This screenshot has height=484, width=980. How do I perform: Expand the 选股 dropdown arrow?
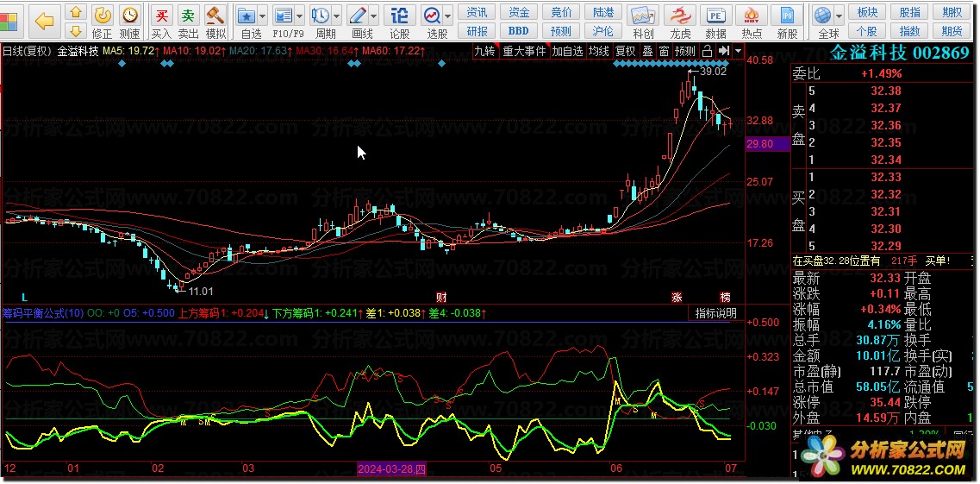(448, 16)
